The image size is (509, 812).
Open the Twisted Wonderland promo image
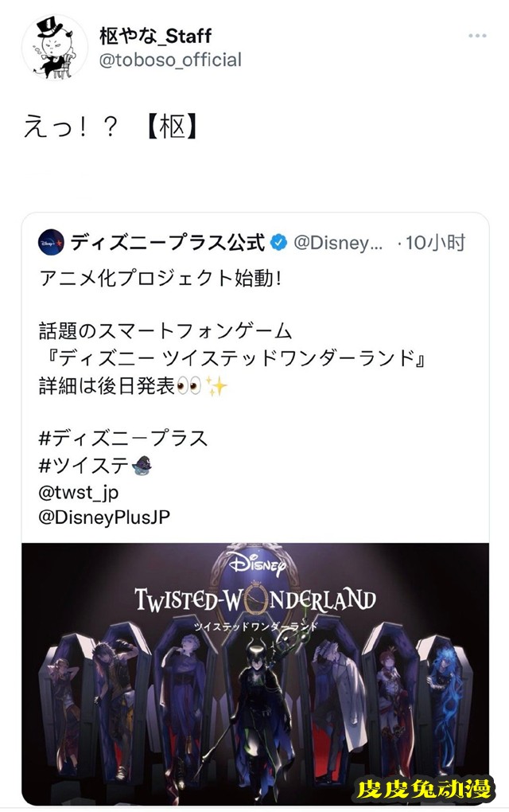click(x=255, y=673)
